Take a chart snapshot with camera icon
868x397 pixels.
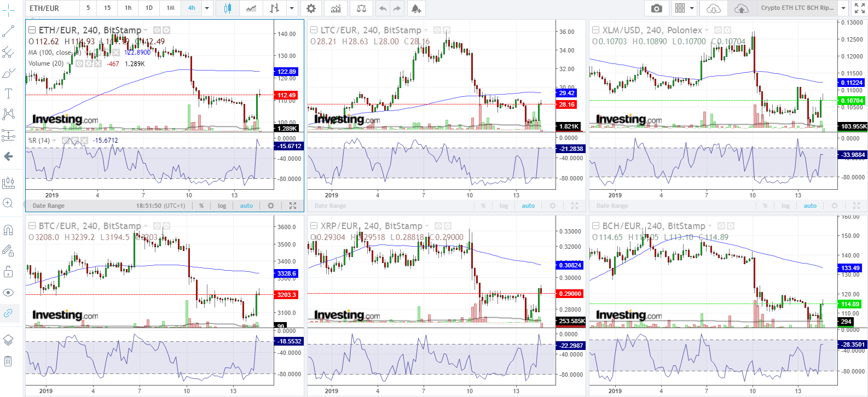[x=656, y=8]
